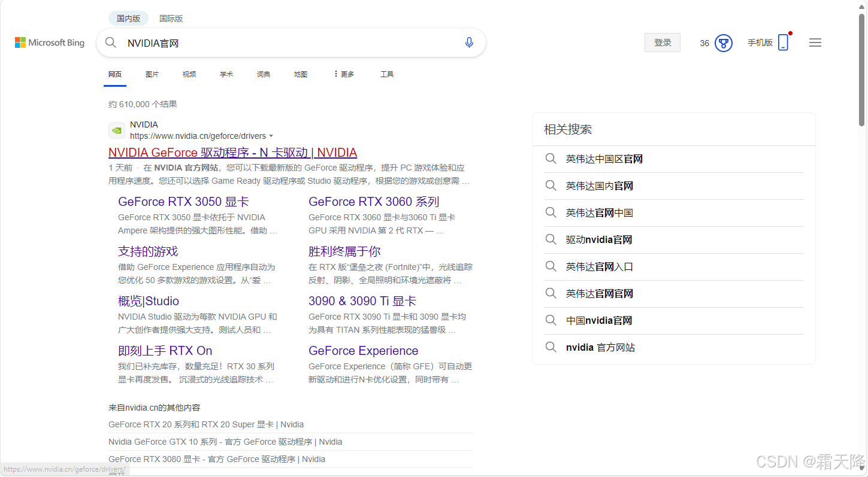Viewport: 868px width, 477px height.
Task: Click related search 驱动nvidia官网
Action: pyautogui.click(x=599, y=239)
